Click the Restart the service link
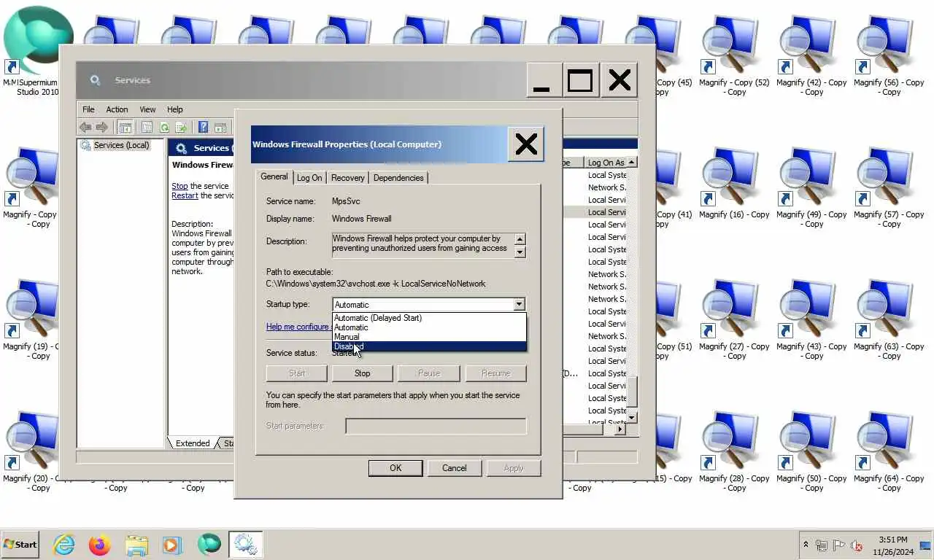The height and width of the screenshot is (560, 934). tap(185, 195)
